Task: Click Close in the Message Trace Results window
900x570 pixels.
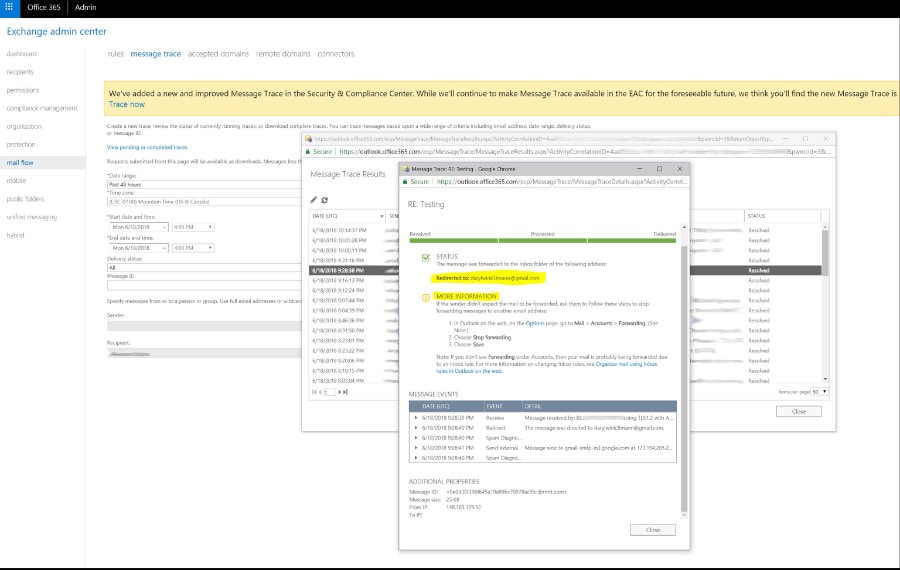Action: pyautogui.click(x=798, y=412)
